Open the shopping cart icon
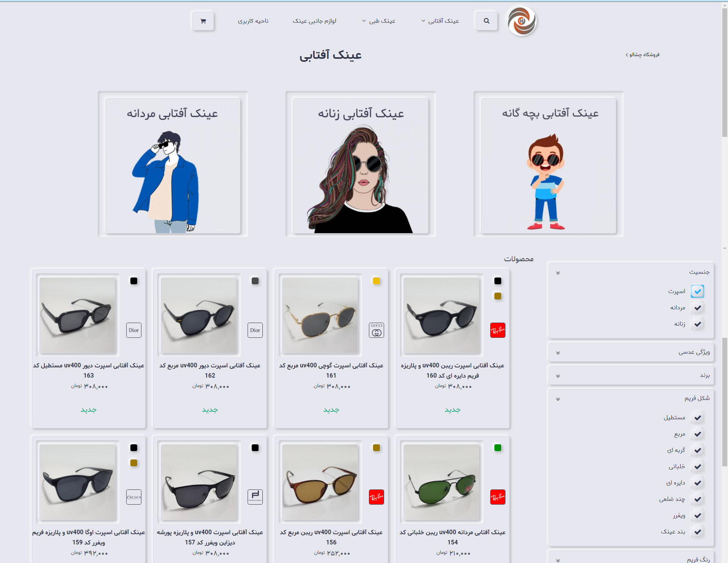The height and width of the screenshot is (563, 728). tap(203, 21)
